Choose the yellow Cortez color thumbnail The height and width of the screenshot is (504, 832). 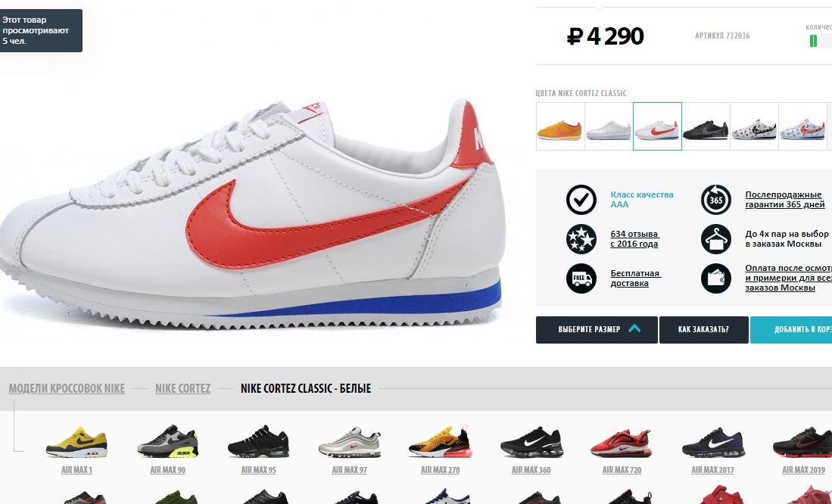tap(559, 126)
